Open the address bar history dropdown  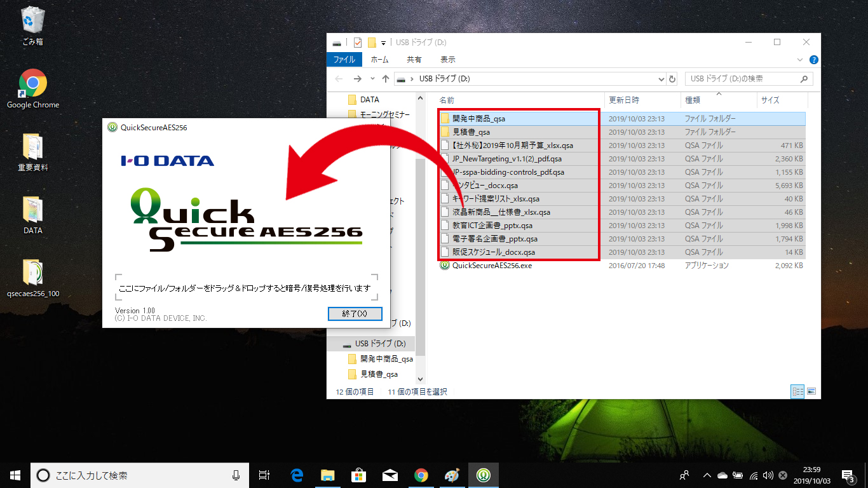tap(661, 79)
